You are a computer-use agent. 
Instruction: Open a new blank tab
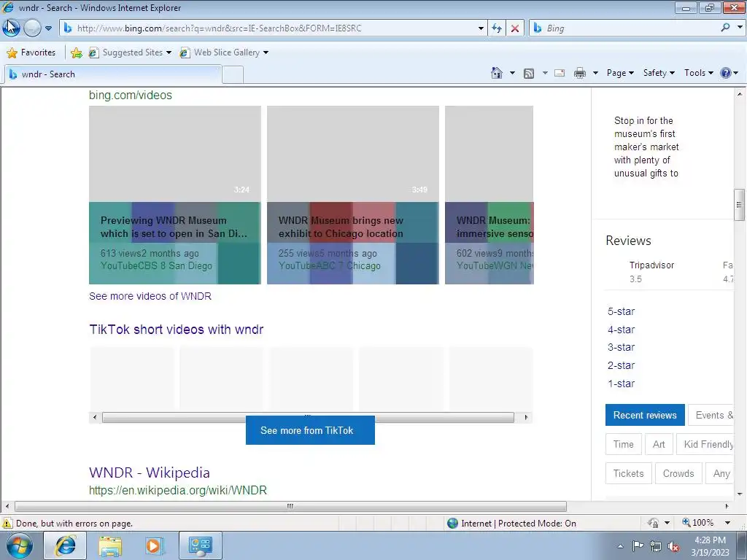click(x=233, y=75)
